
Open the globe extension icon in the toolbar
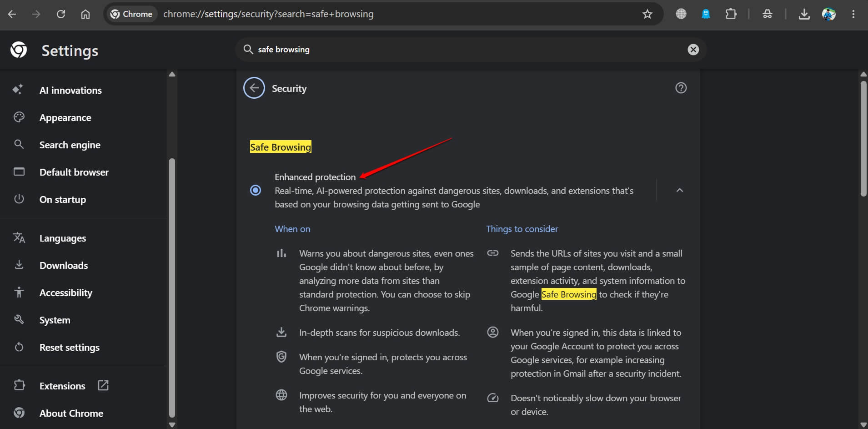pyautogui.click(x=681, y=14)
